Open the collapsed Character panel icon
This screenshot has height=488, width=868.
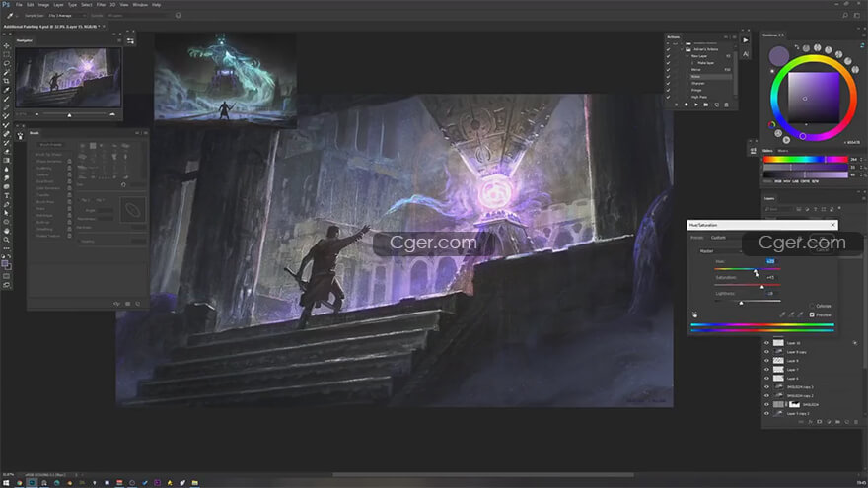pos(745,54)
